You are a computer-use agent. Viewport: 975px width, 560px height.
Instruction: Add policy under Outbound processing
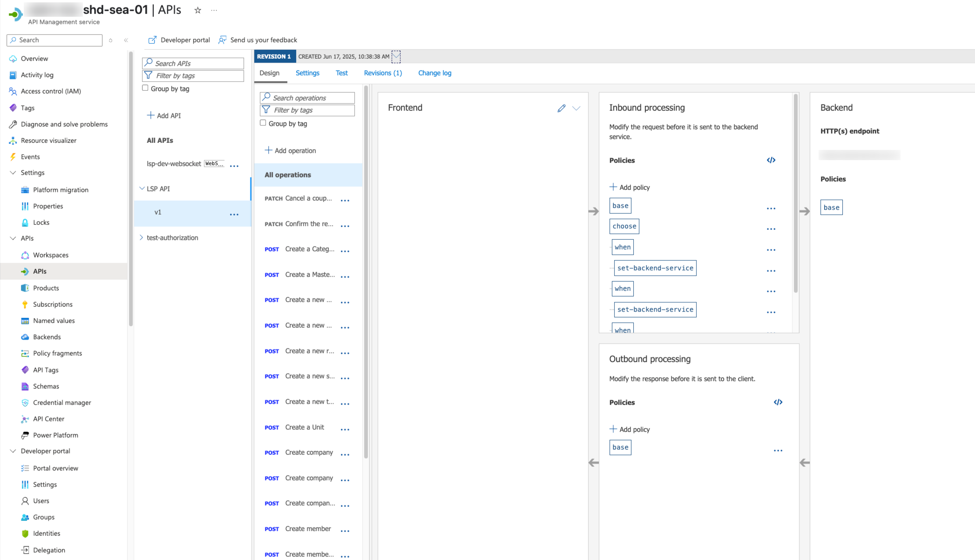pos(630,429)
